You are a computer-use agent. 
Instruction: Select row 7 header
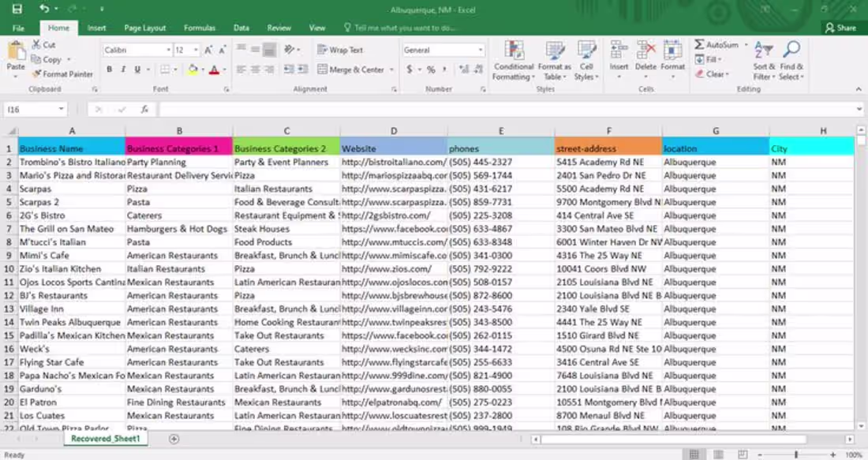click(9, 229)
